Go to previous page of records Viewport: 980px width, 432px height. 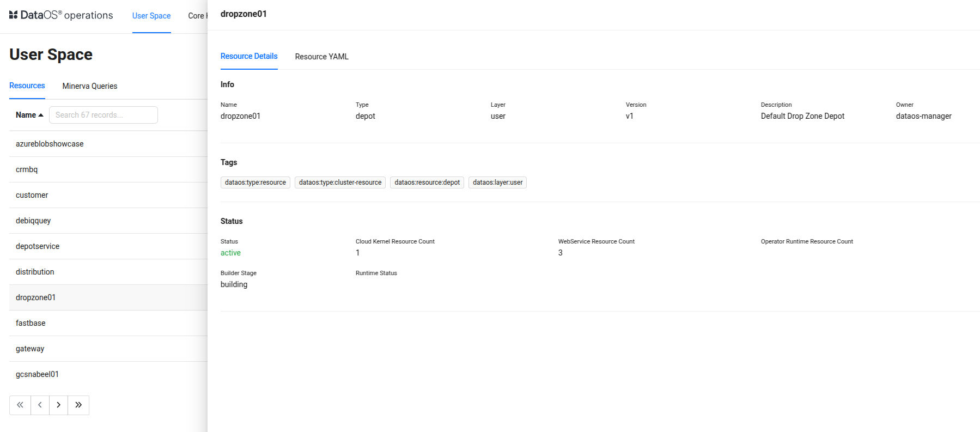click(40, 405)
